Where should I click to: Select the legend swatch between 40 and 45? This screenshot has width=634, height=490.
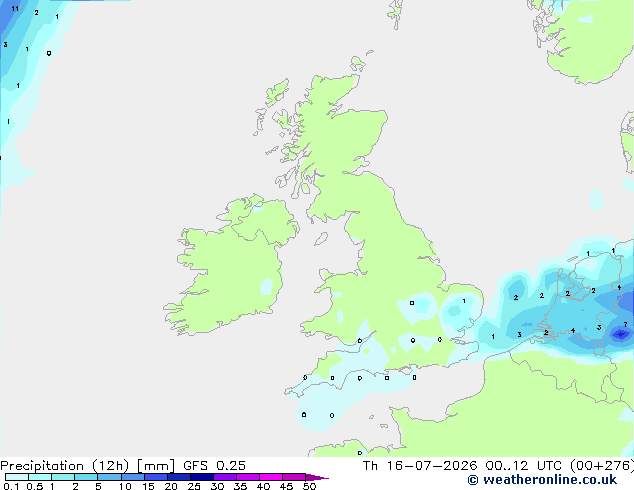tap(271, 477)
